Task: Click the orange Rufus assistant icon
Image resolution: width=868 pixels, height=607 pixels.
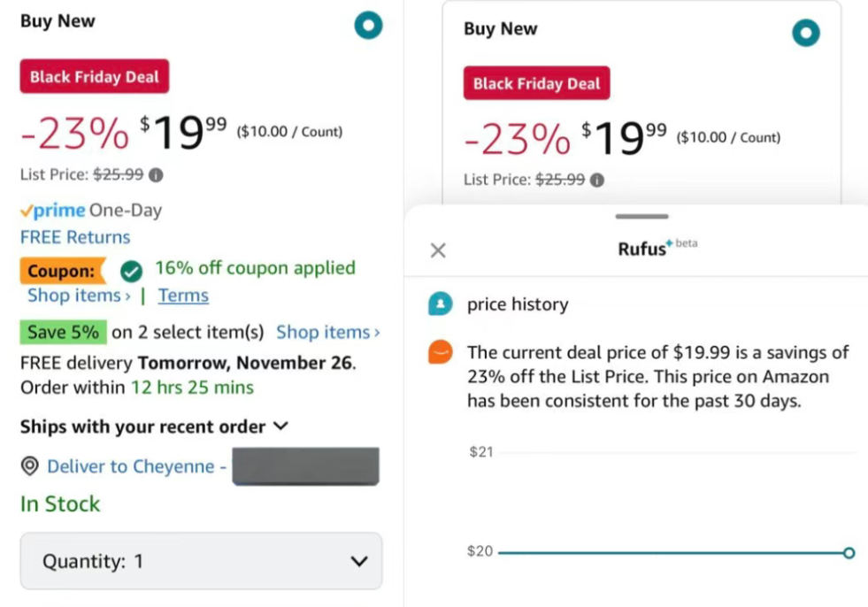Action: (x=440, y=352)
